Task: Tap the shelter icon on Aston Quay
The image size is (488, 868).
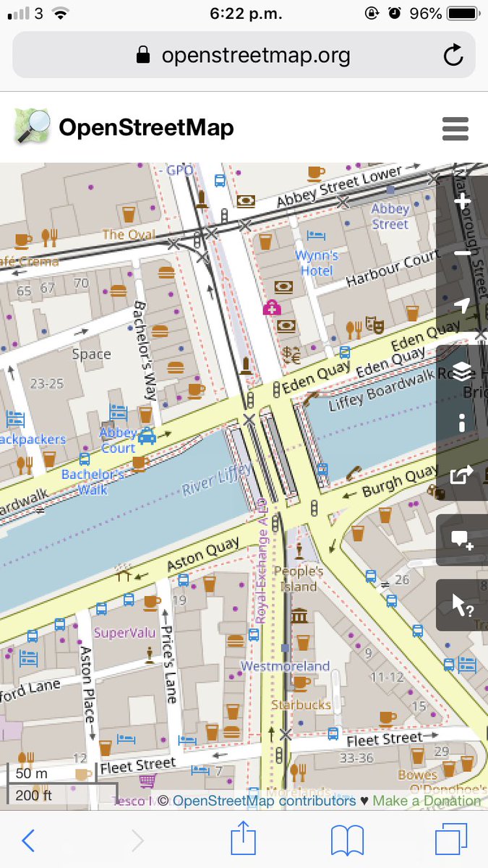Action: click(123, 574)
